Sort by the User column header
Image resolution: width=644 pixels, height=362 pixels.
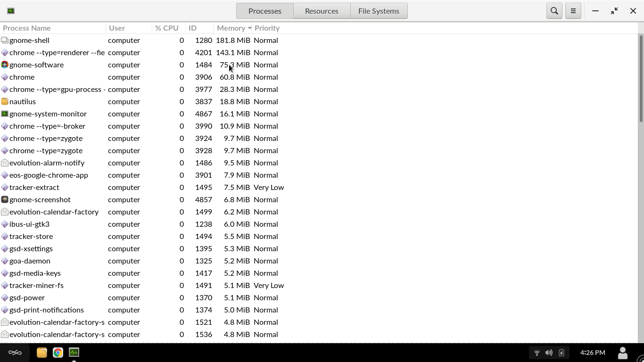(129, 28)
